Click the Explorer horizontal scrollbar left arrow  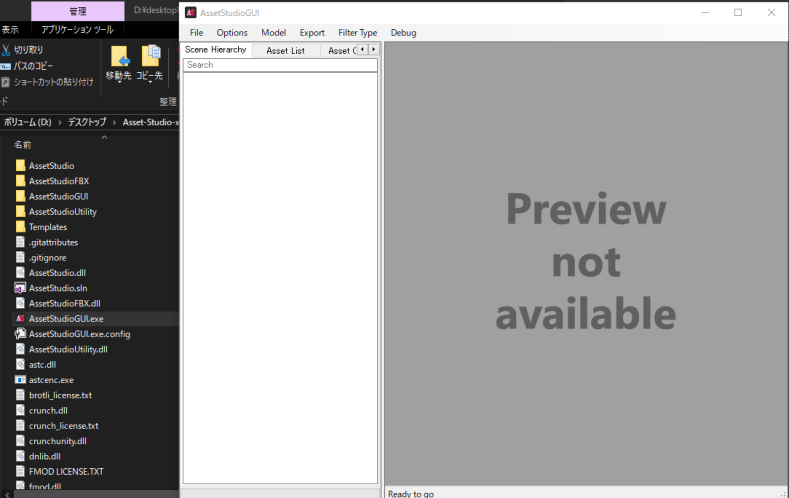coord(6,494)
